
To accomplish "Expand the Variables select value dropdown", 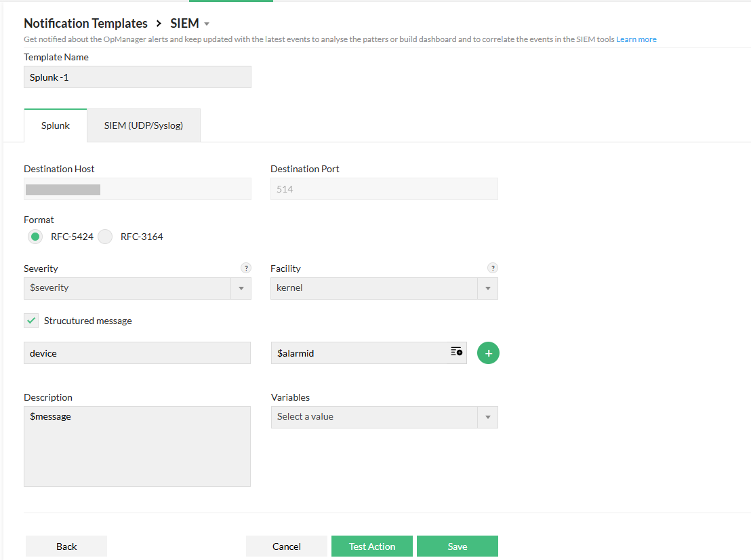I will coord(487,417).
